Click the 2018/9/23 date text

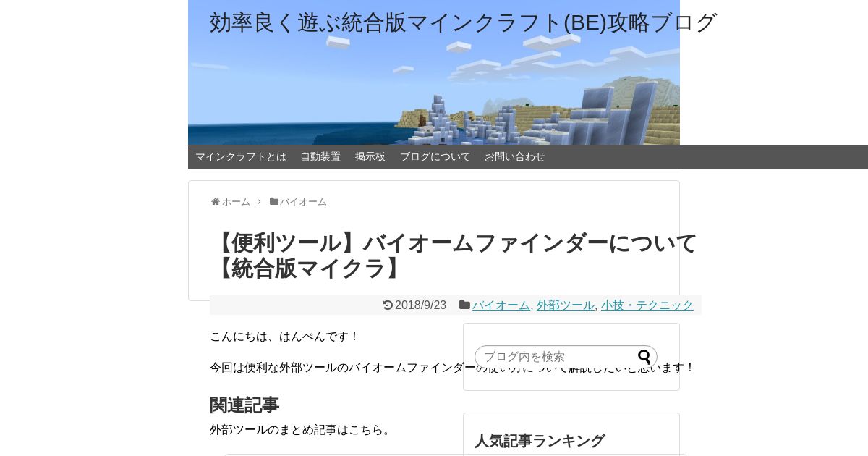click(420, 305)
